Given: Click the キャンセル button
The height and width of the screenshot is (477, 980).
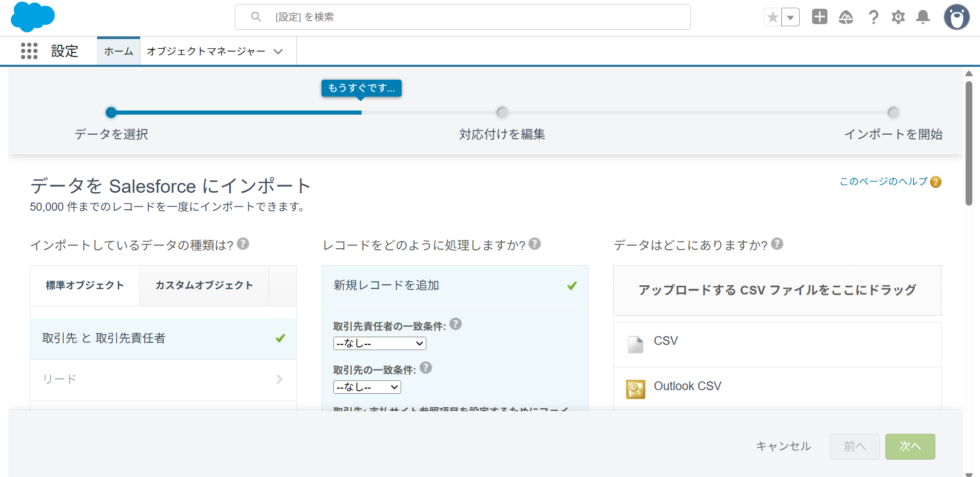Looking at the screenshot, I should pyautogui.click(x=783, y=447).
